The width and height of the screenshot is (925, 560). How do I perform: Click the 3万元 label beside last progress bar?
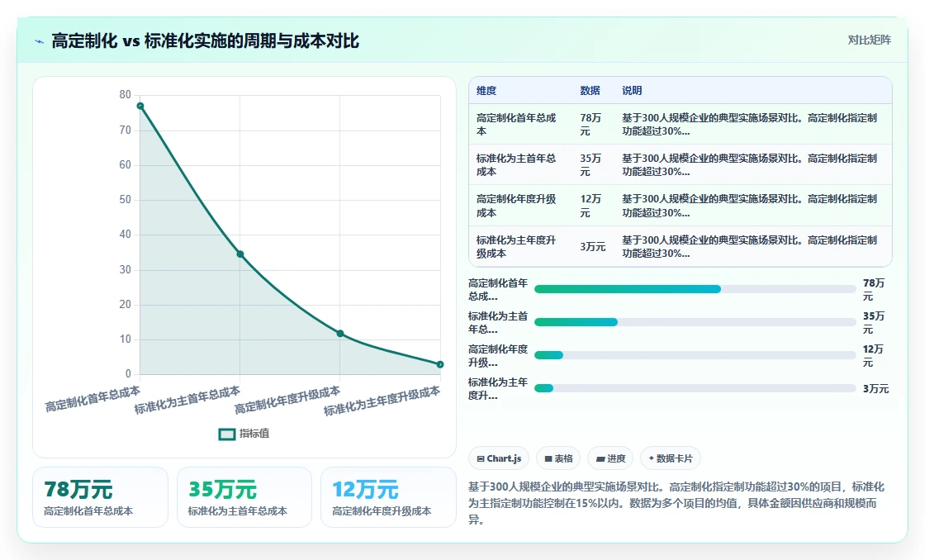coord(875,388)
